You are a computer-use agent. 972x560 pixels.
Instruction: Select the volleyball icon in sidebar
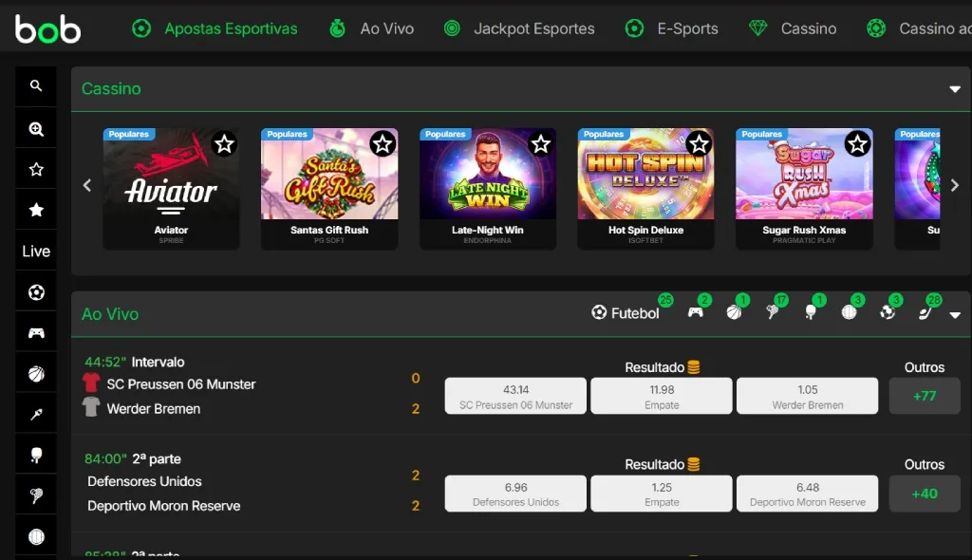coord(36,536)
